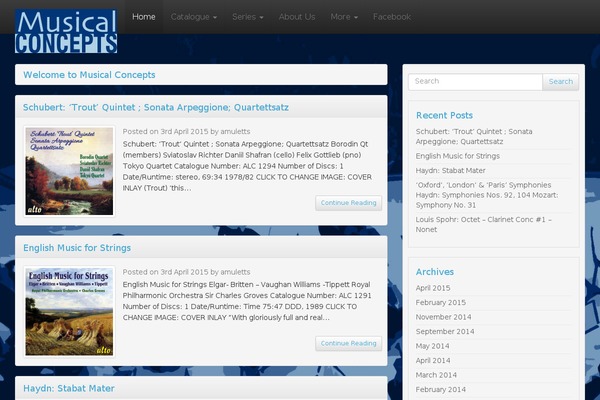The width and height of the screenshot is (600, 400).
Task: Open recent post English Music for Strings
Action: 458,156
